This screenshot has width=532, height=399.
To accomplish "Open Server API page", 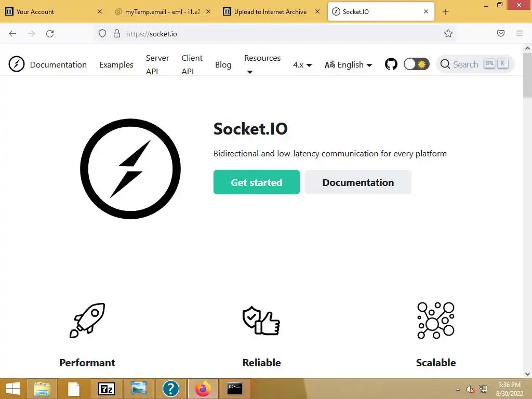I will tap(157, 64).
